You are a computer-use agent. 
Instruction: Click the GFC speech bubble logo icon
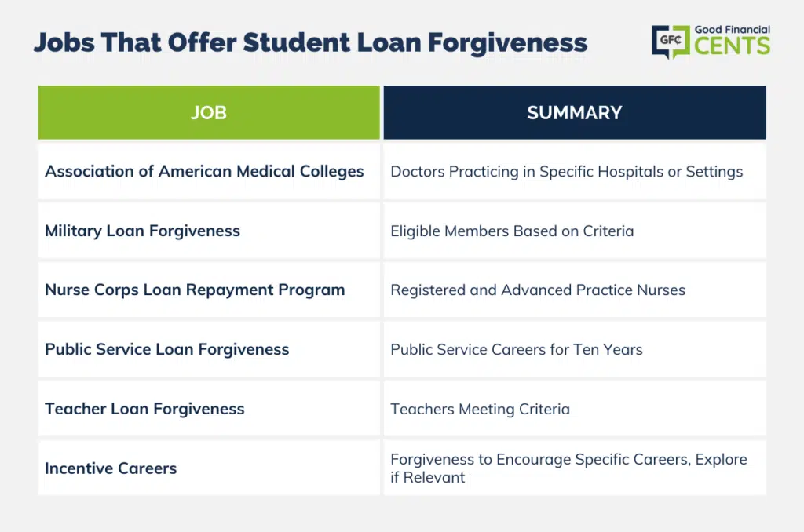pos(671,41)
